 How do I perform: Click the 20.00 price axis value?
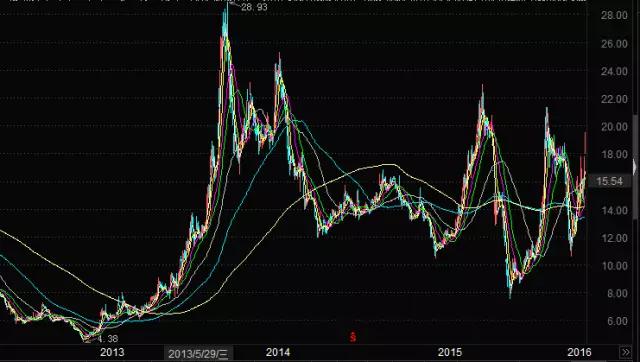(x=614, y=127)
